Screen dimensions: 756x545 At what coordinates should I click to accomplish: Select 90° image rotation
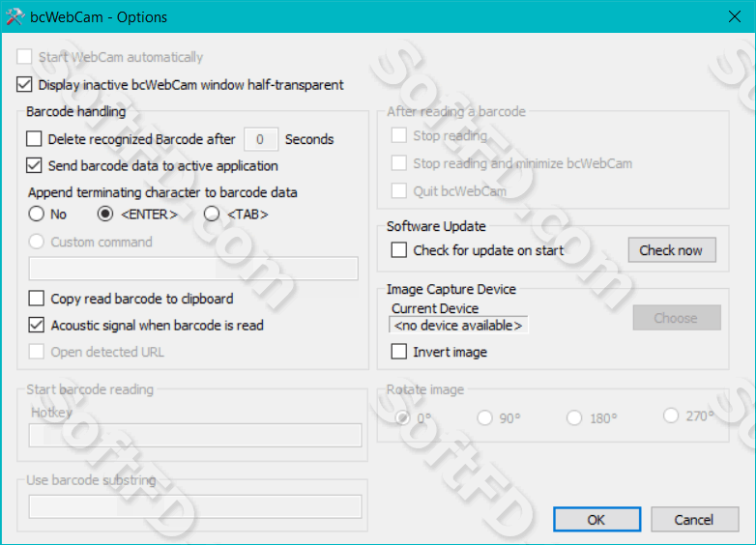coord(484,417)
